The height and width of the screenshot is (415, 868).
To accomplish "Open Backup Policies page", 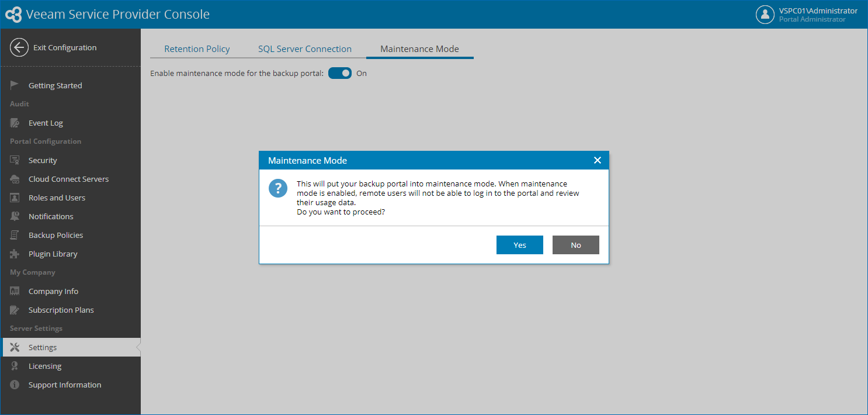I will (70, 235).
